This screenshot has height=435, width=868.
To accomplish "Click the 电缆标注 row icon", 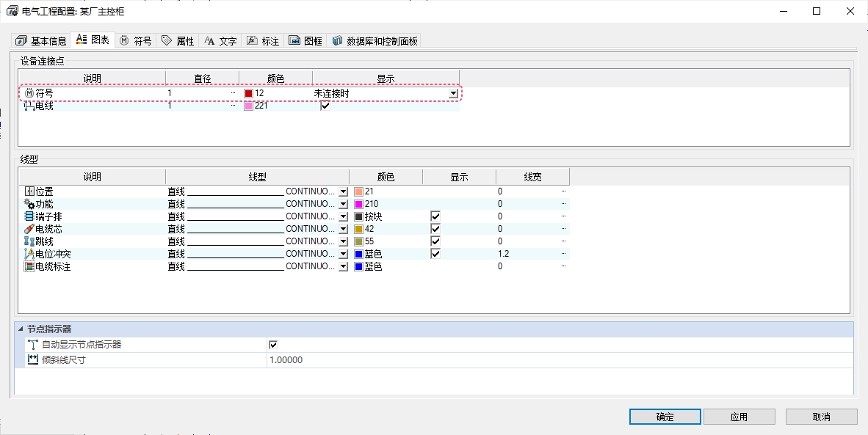I will 29,266.
